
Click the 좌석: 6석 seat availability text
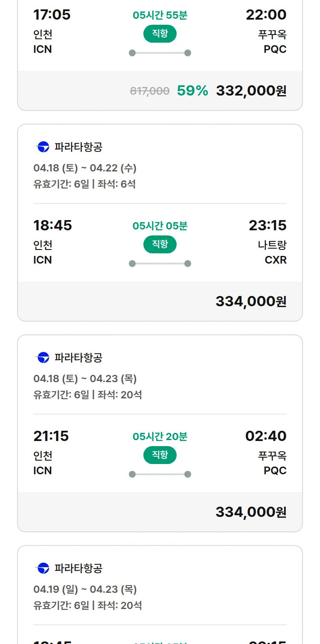coord(116,184)
